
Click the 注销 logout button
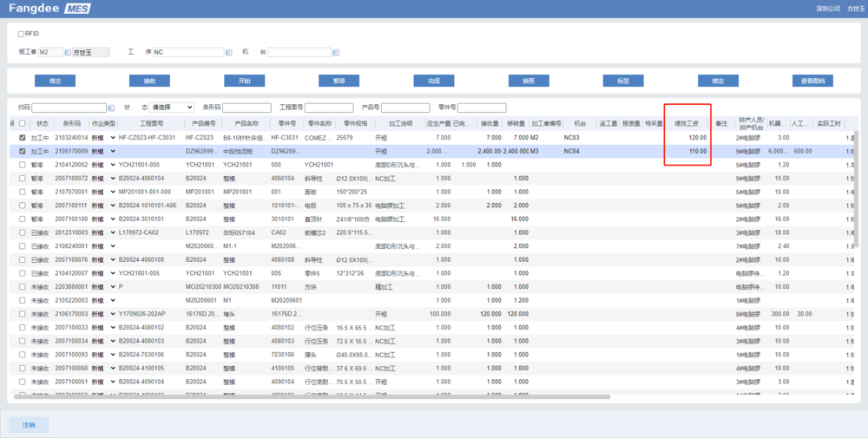29,425
